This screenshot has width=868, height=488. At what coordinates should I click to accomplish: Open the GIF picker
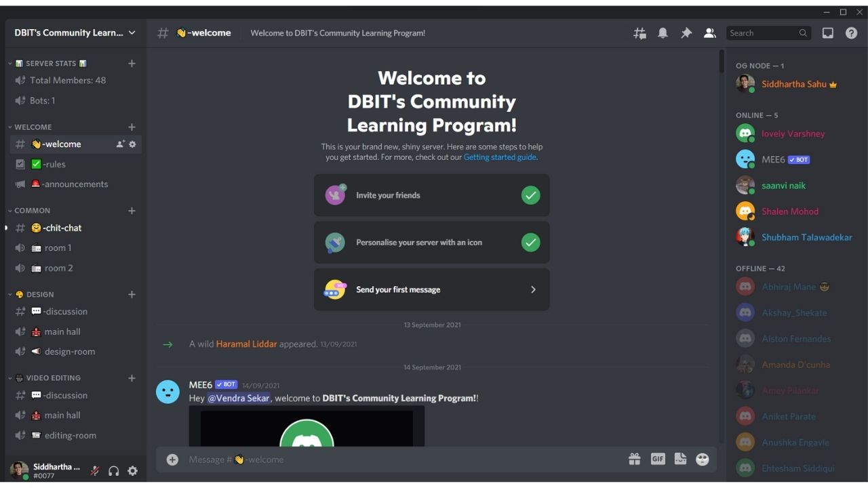pyautogui.click(x=658, y=459)
